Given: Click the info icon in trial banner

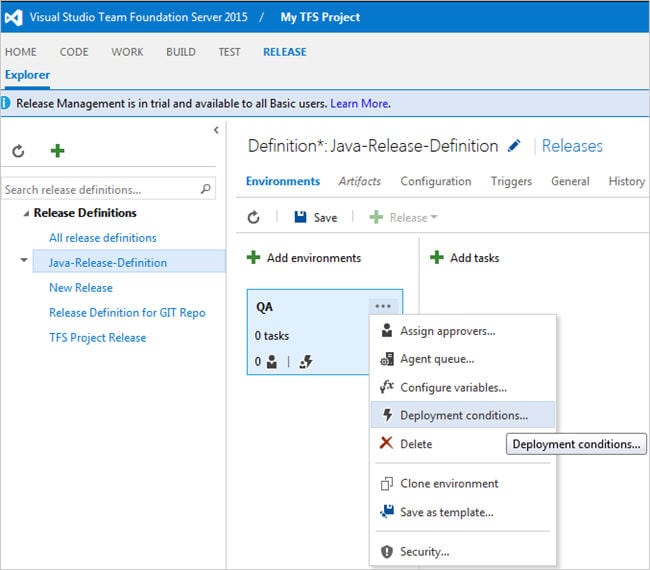Looking at the screenshot, I should pyautogui.click(x=5, y=103).
